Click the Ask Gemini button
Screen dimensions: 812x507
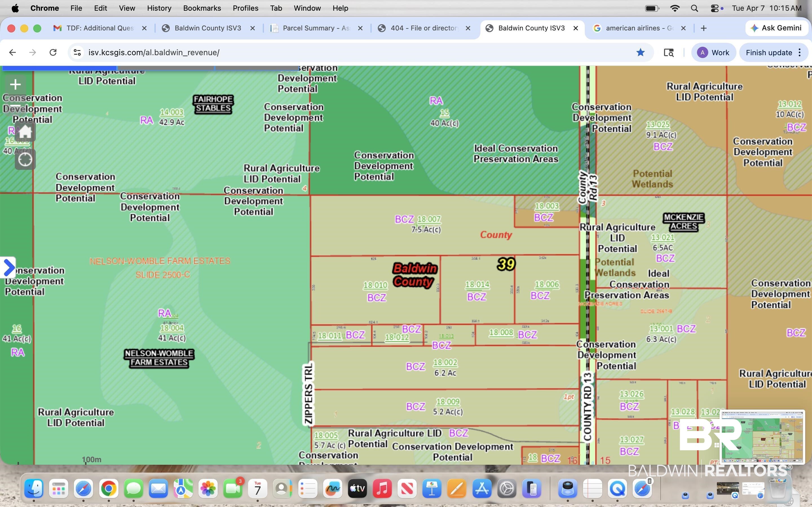point(776,28)
